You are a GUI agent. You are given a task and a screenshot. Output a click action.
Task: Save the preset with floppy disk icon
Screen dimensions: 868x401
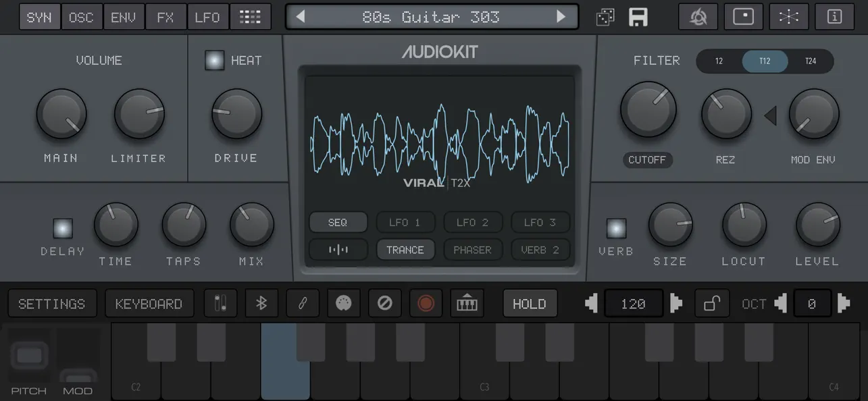click(638, 18)
